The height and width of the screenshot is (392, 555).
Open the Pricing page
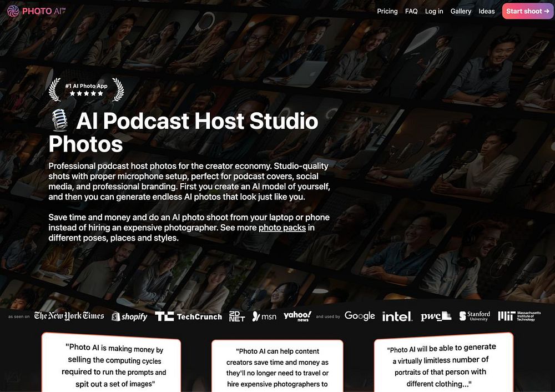click(387, 11)
